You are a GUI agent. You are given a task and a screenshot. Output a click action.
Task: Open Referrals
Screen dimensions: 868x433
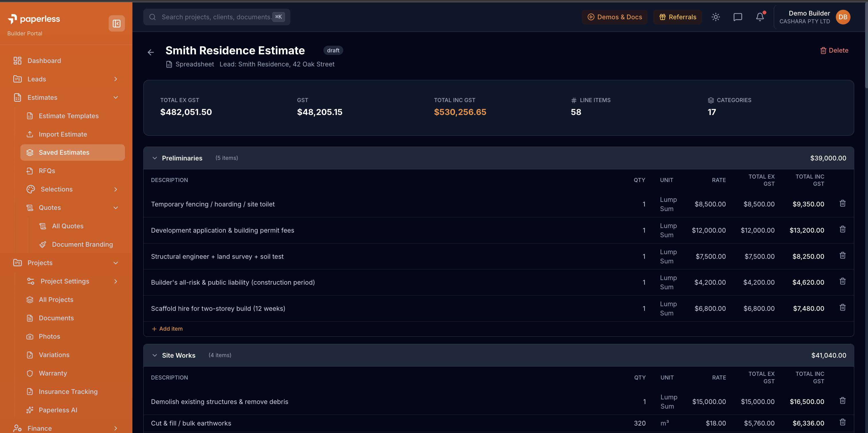(x=678, y=17)
